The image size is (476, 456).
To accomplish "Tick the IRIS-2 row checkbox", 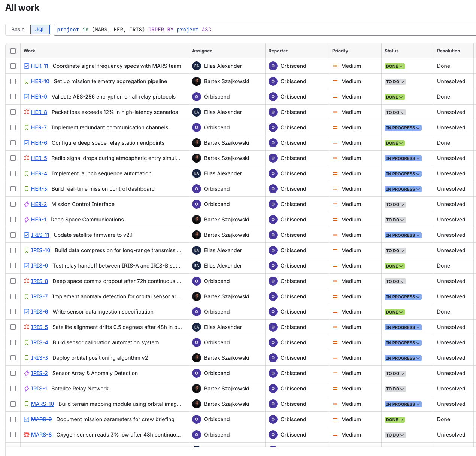I will tap(13, 373).
